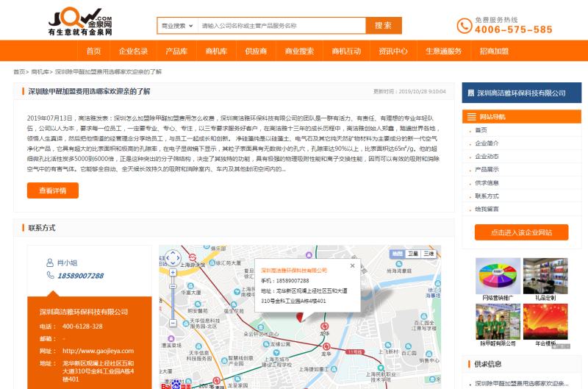Click 点击进入该企业网站 button
Viewport: 588px width, 389px height.
click(x=521, y=232)
